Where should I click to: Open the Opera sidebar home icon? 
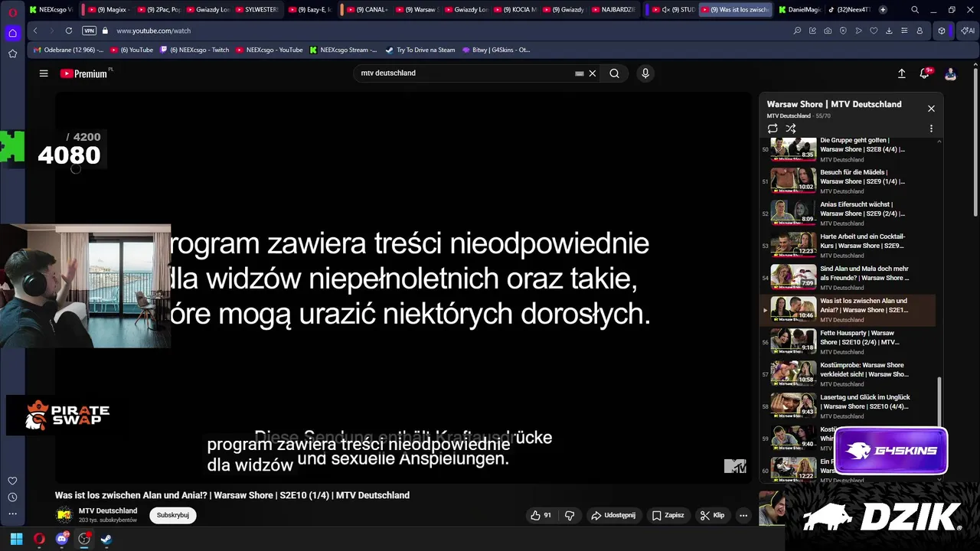[x=12, y=33]
